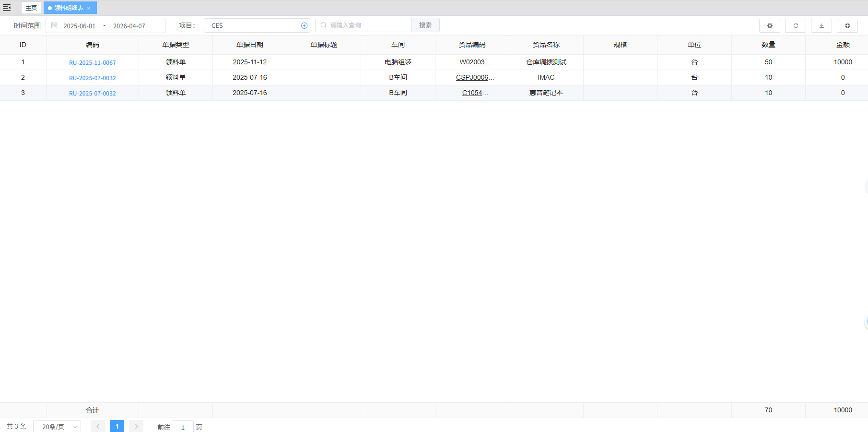Go to previous page with the left arrow

click(98, 426)
